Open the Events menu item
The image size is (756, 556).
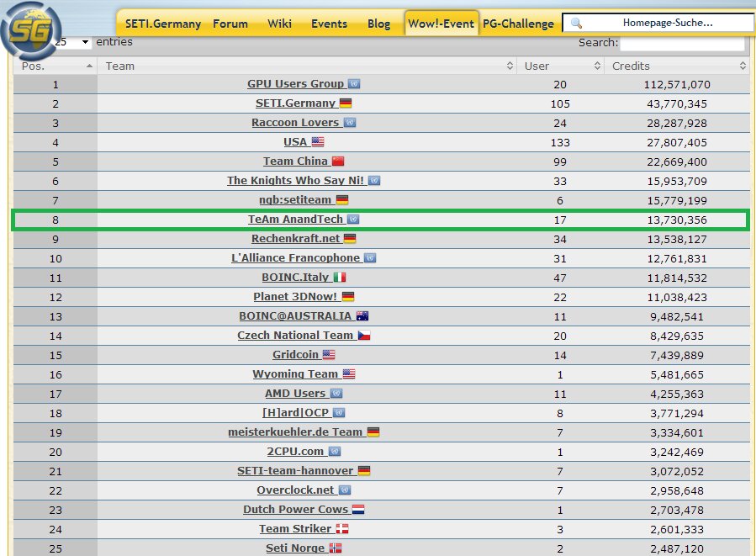pyautogui.click(x=330, y=24)
